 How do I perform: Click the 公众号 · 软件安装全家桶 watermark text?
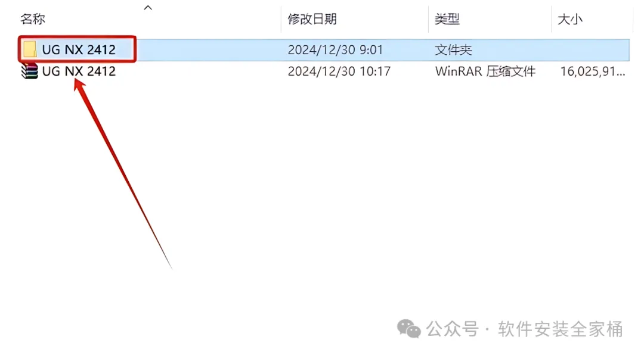click(525, 329)
